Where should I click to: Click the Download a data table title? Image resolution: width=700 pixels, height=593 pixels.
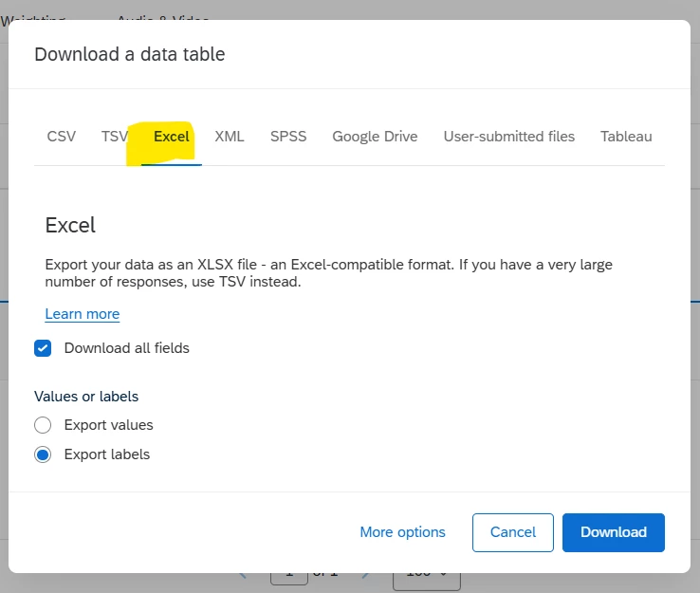point(130,54)
